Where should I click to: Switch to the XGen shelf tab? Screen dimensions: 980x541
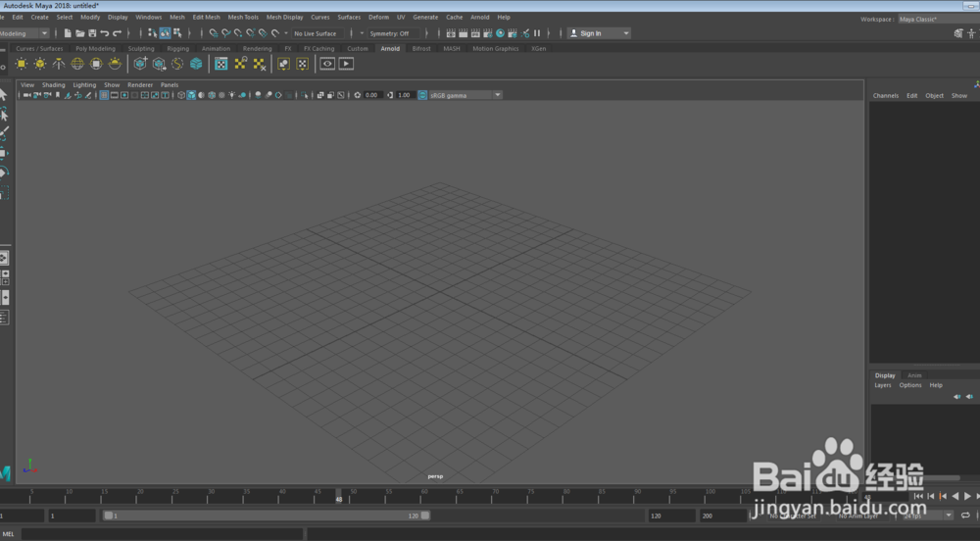tap(539, 48)
